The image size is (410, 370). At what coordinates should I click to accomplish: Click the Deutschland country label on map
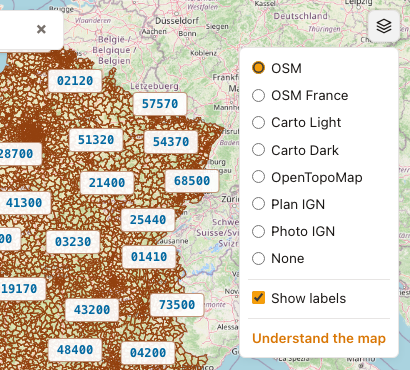coord(300,16)
